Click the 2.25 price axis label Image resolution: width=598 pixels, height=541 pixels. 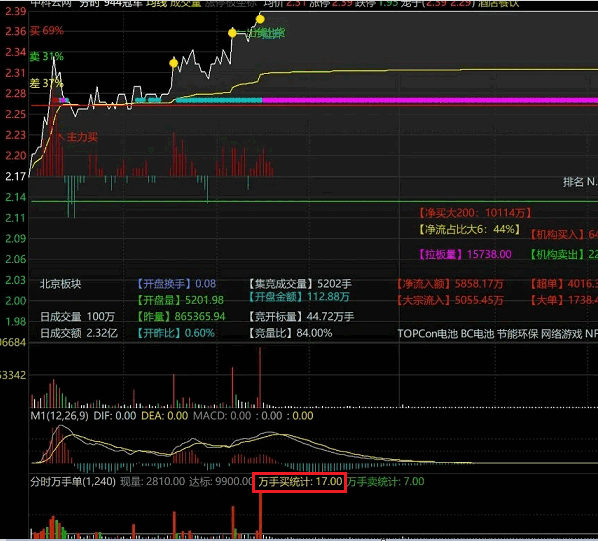[16, 114]
